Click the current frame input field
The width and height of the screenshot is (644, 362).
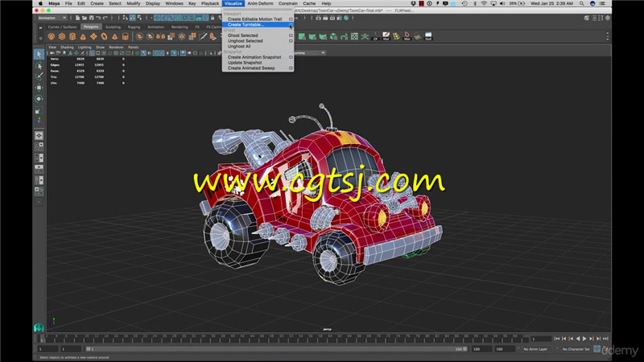tap(541, 339)
